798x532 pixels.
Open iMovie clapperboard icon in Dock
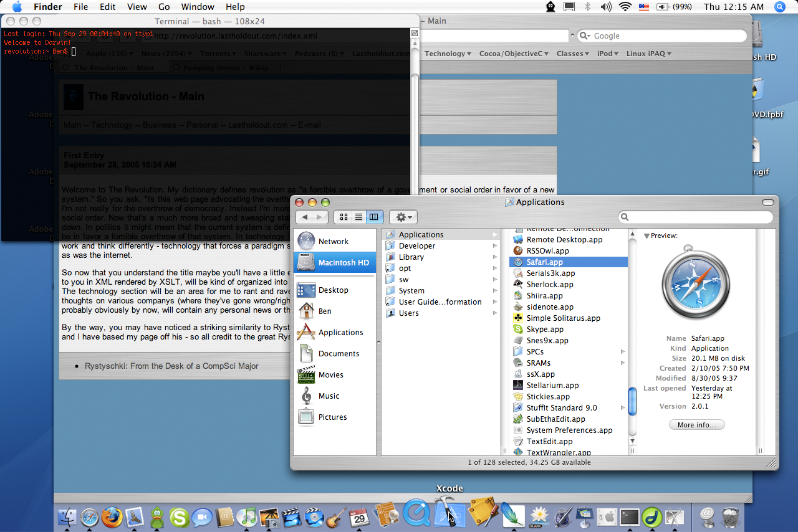pyautogui.click(x=292, y=516)
